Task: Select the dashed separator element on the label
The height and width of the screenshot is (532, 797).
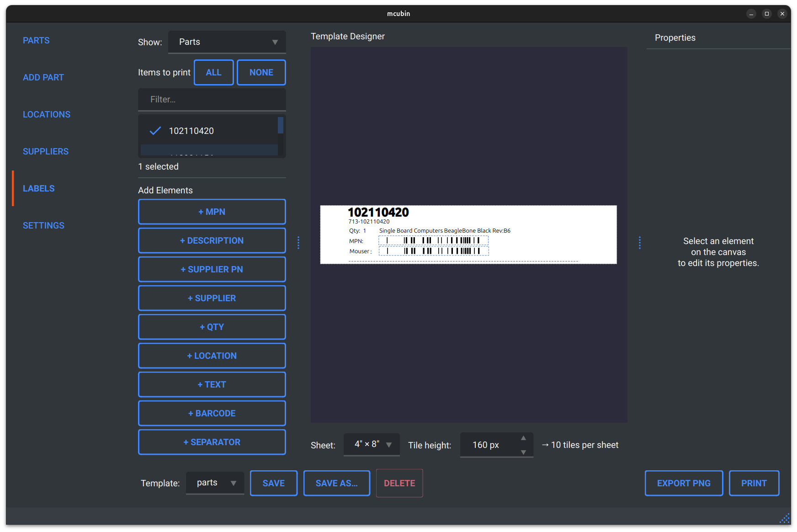Action: tap(466, 261)
